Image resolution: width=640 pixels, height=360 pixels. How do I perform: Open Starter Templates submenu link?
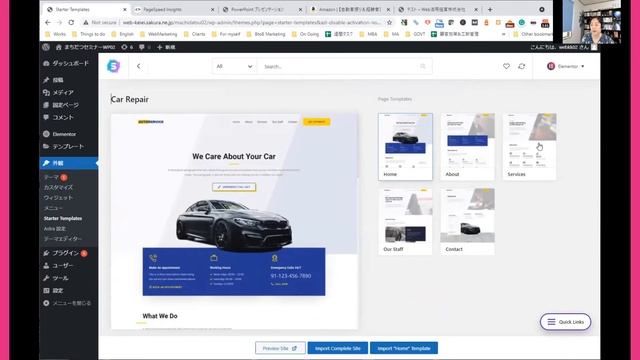(63, 218)
